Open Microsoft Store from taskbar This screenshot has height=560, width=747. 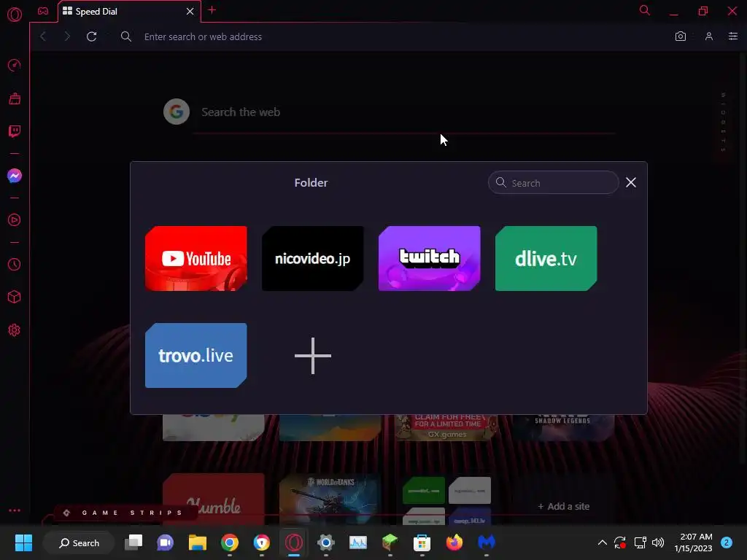[x=422, y=542]
